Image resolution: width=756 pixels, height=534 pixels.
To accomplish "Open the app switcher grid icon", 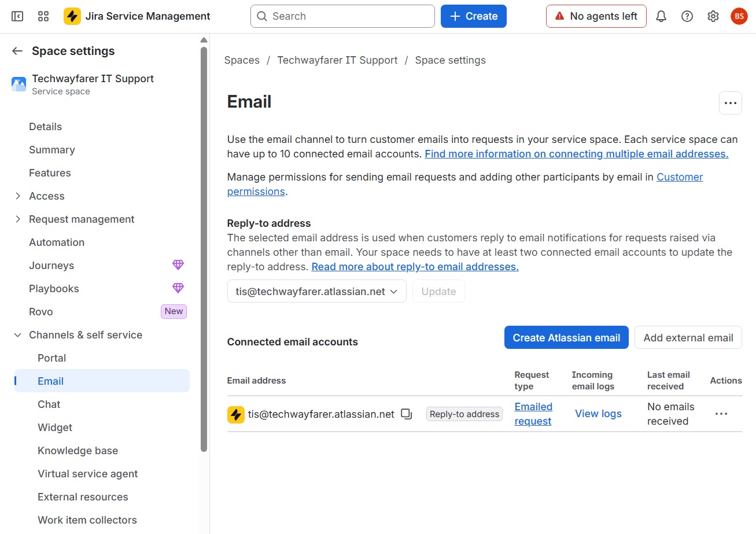I will [x=43, y=16].
